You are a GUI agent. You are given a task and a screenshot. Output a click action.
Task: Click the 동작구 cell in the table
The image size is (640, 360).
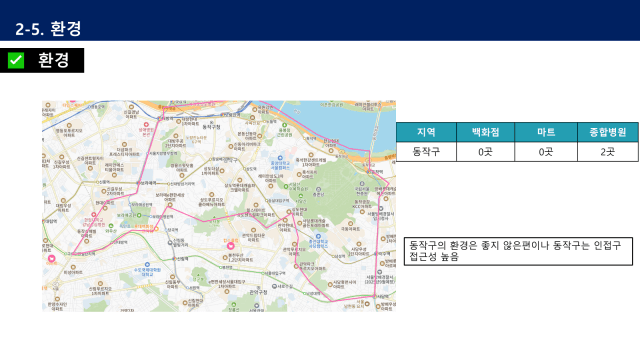click(426, 152)
